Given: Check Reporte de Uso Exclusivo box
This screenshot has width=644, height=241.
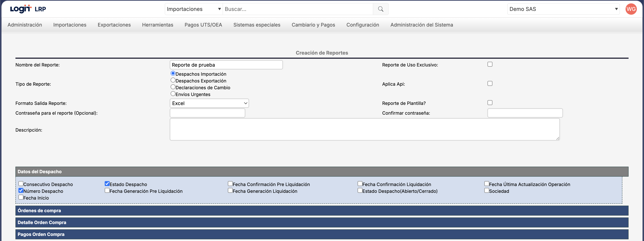Looking at the screenshot, I should tap(490, 64).
